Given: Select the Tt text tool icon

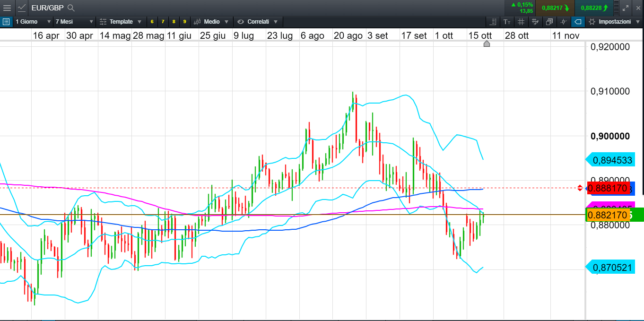Looking at the screenshot, I should 506,22.
